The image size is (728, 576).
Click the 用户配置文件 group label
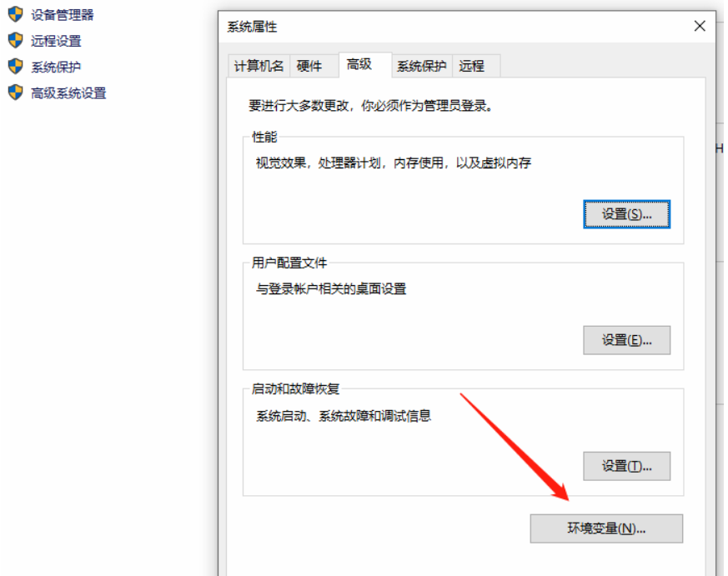click(289, 263)
